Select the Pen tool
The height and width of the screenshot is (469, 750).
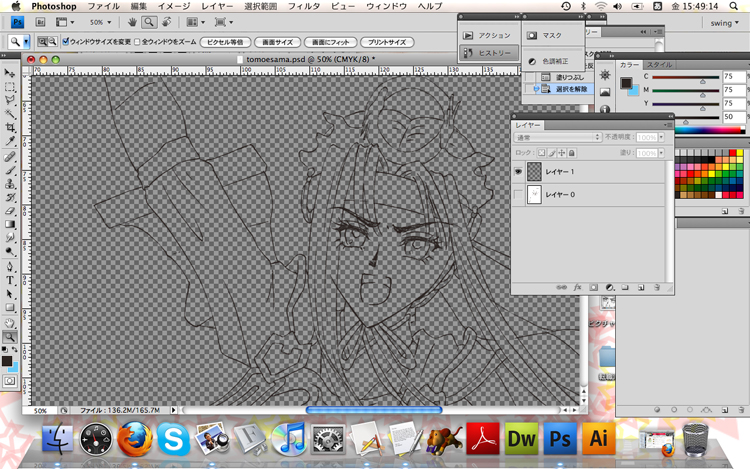click(x=10, y=267)
